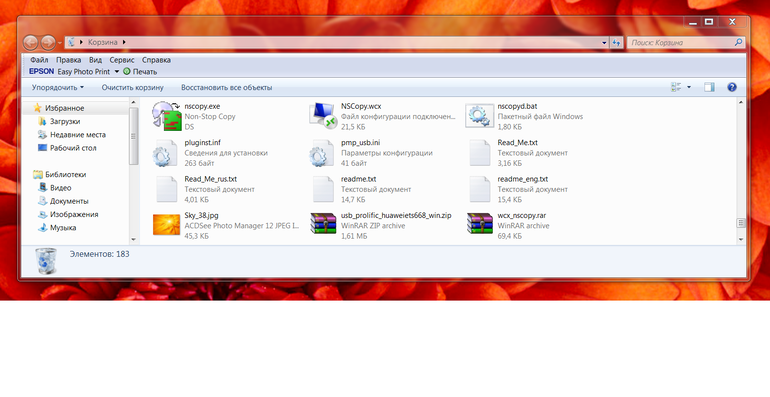Expand the address bar history dropdown
Image resolution: width=770 pixels, height=397 pixels.
(x=604, y=43)
